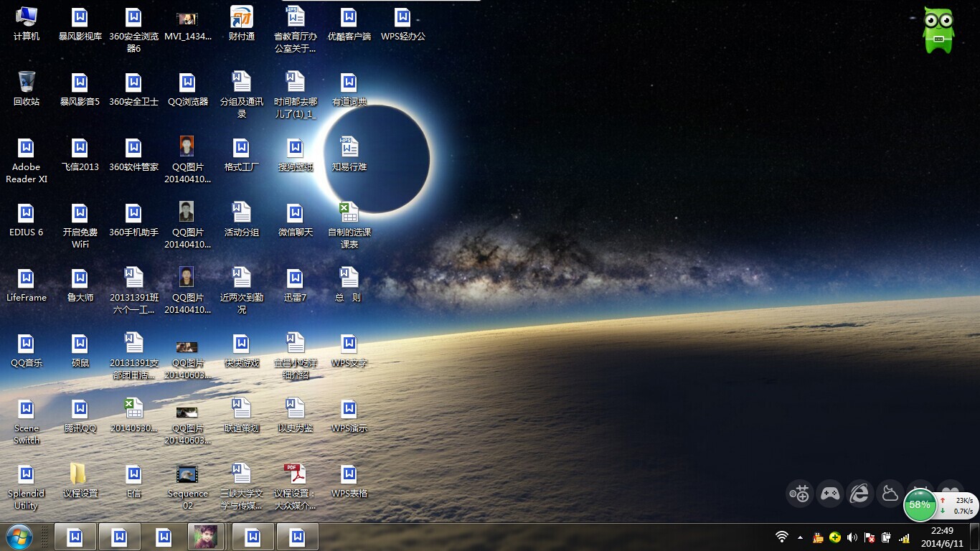Open the weather cloud widget button
Viewport: 980px width, 551px height.
click(x=890, y=494)
